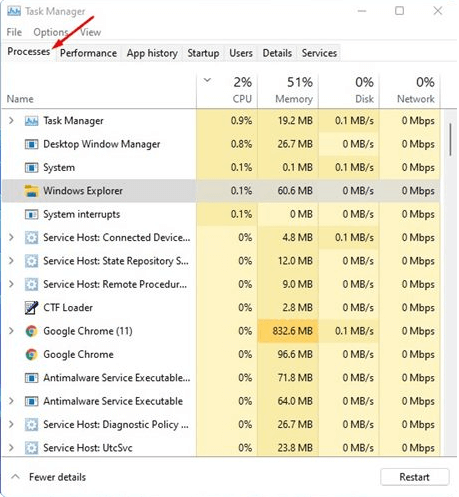Open the Options menu
459x497 pixels.
51,32
